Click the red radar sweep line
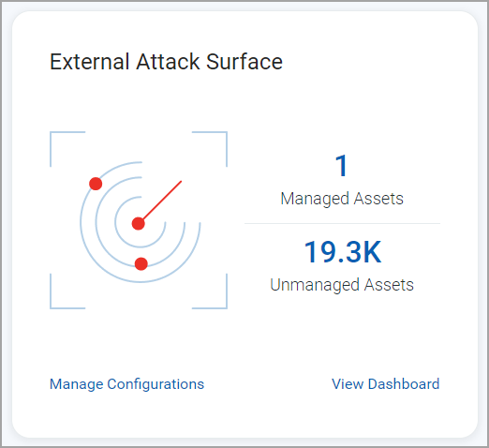489x448 pixels. [162, 200]
